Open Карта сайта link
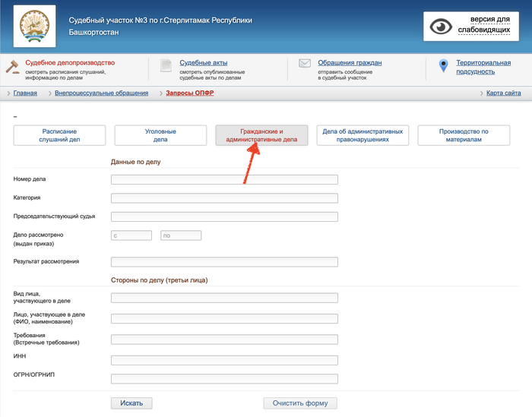The image size is (532, 417). [x=503, y=93]
